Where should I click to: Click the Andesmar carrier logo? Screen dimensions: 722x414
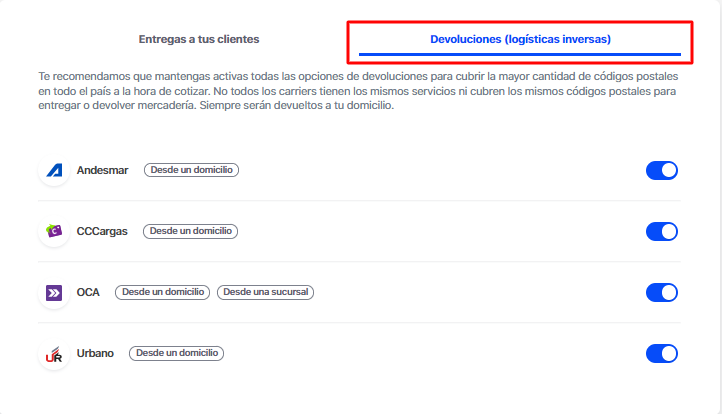[x=54, y=170]
